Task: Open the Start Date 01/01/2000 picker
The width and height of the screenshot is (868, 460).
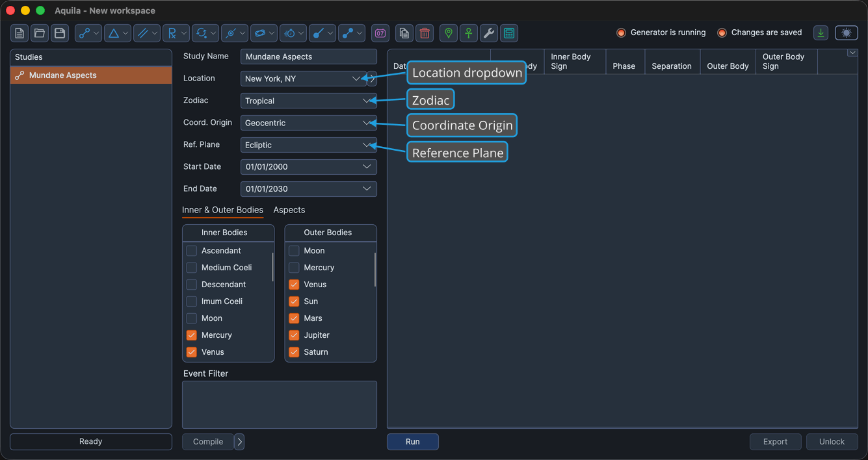Action: [x=309, y=167]
